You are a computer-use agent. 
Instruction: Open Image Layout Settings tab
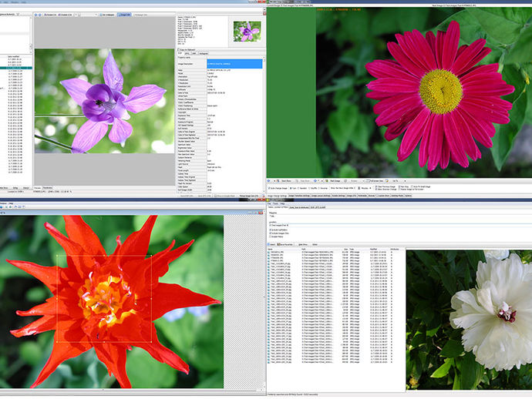[321, 196]
